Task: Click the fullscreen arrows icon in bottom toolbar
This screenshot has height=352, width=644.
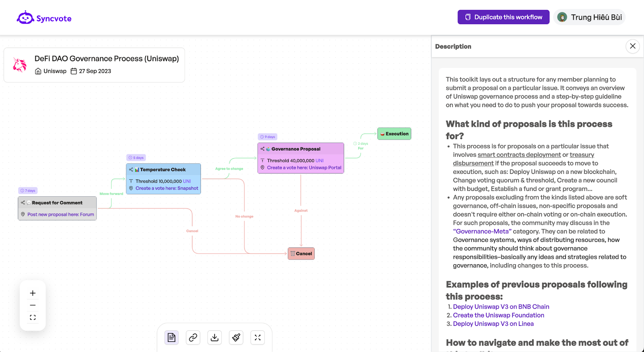Action: click(258, 338)
